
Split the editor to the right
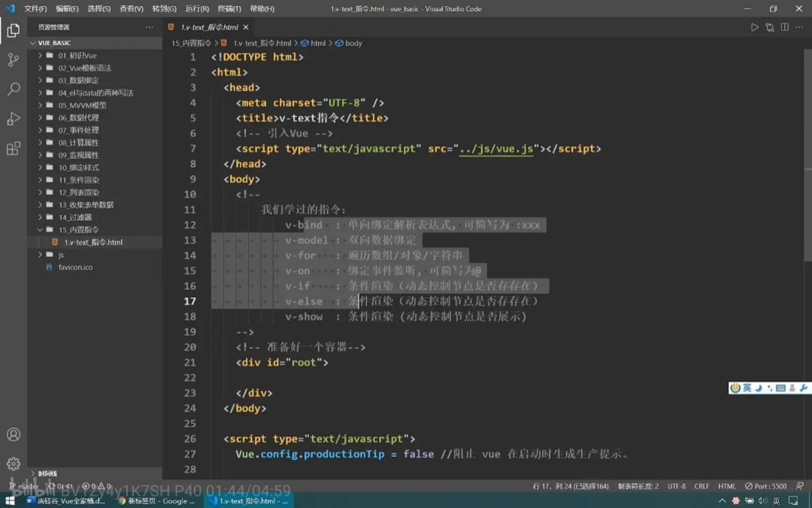click(785, 27)
